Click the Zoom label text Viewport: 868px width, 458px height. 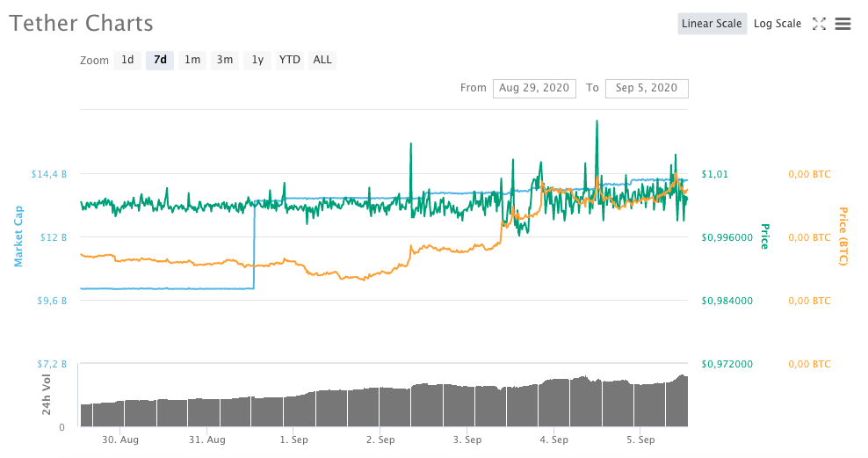[94, 61]
